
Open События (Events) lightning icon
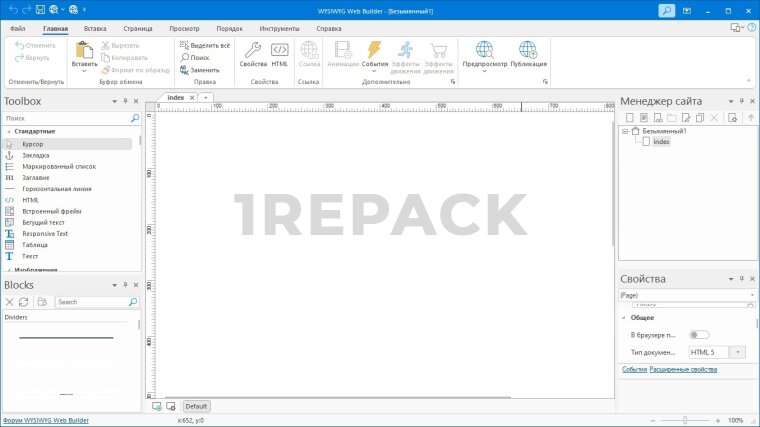(x=374, y=50)
